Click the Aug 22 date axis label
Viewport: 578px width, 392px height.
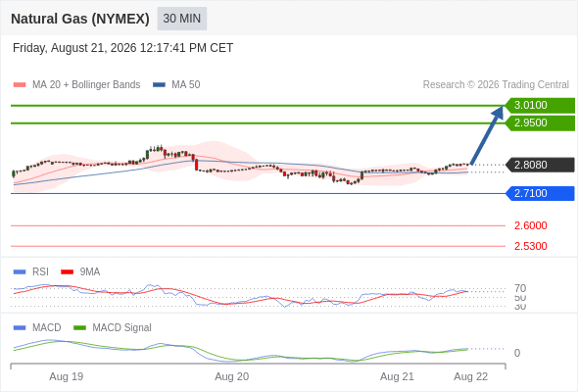pyautogui.click(x=471, y=377)
